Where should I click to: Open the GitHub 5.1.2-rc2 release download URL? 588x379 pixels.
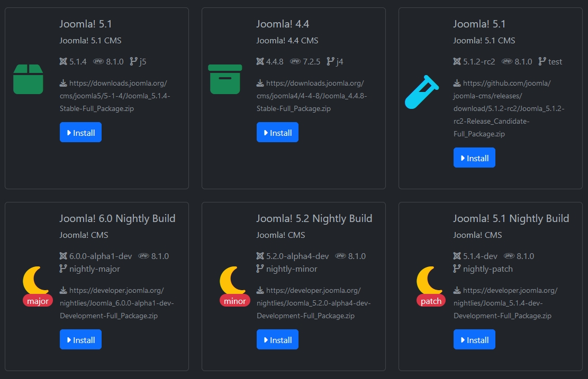(509, 108)
